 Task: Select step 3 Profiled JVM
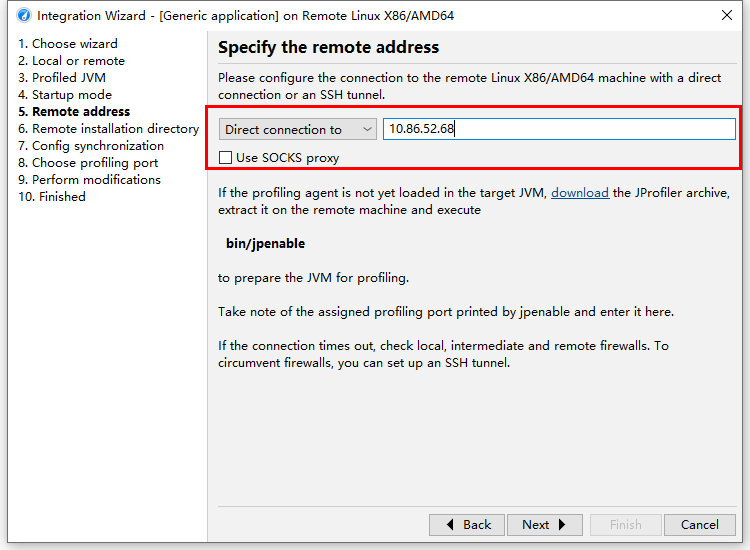click(x=62, y=77)
